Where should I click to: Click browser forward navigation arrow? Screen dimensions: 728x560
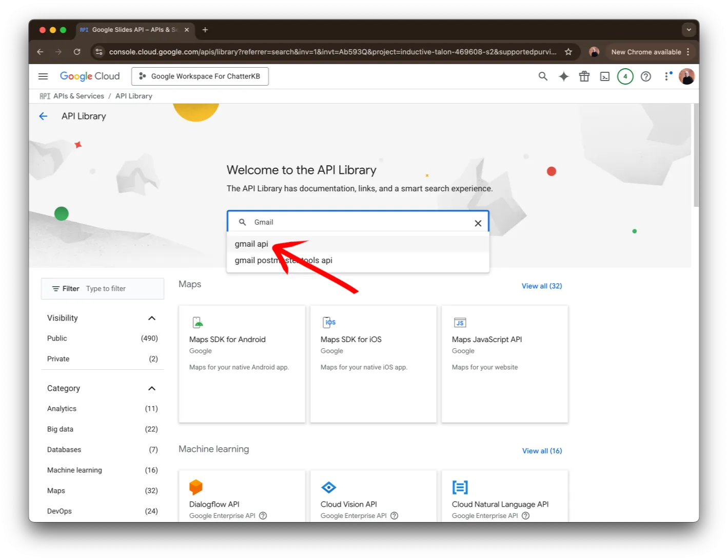(58, 52)
